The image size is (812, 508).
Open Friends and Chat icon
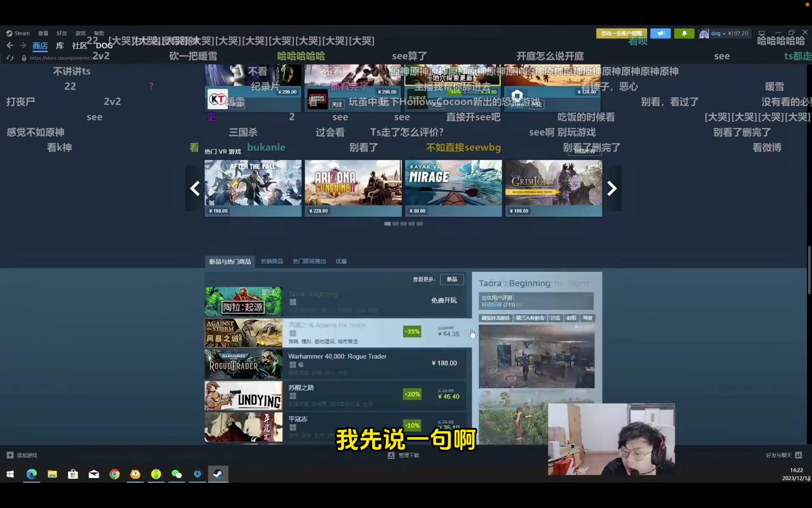[798, 455]
